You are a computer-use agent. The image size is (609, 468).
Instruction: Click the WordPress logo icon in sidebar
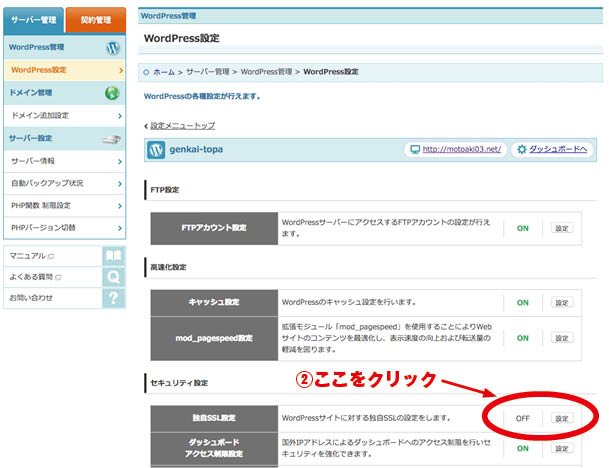pyautogui.click(x=112, y=47)
